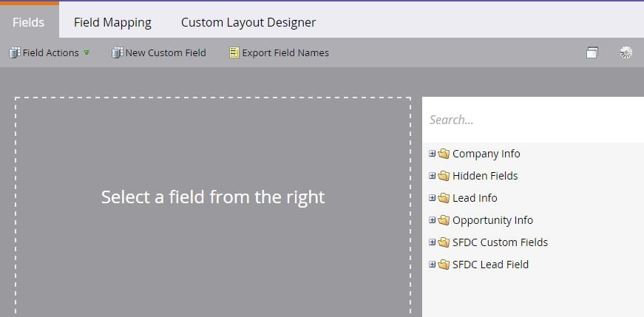Select the Fields tab

29,21
